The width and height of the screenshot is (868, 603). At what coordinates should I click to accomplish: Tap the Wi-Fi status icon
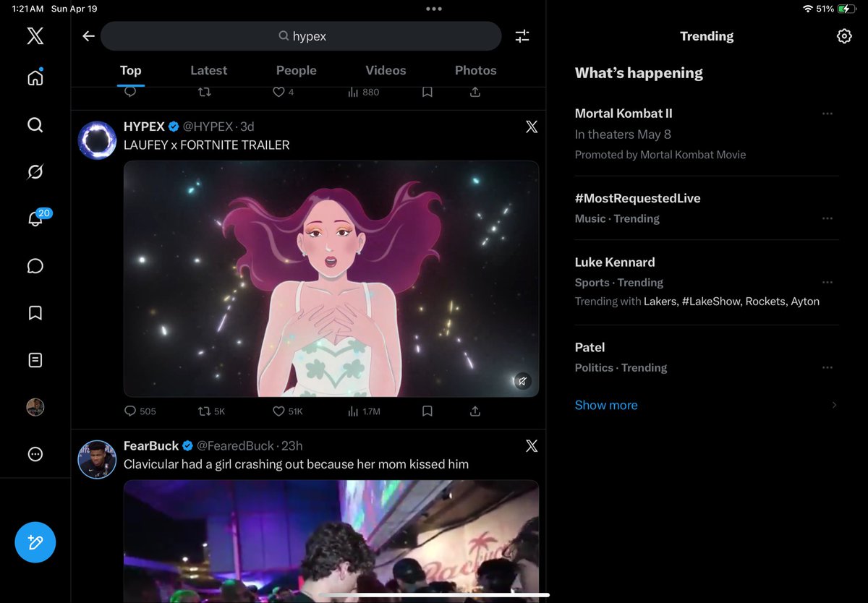808,9
